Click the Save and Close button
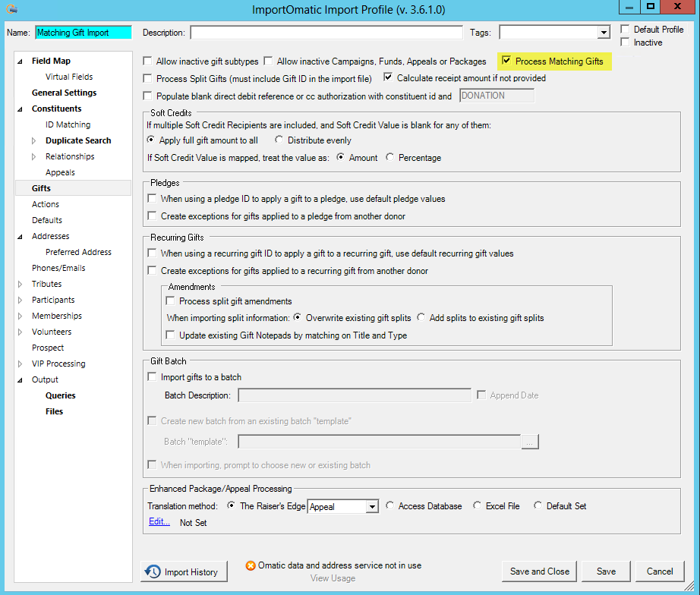The height and width of the screenshot is (595, 700). tap(539, 571)
